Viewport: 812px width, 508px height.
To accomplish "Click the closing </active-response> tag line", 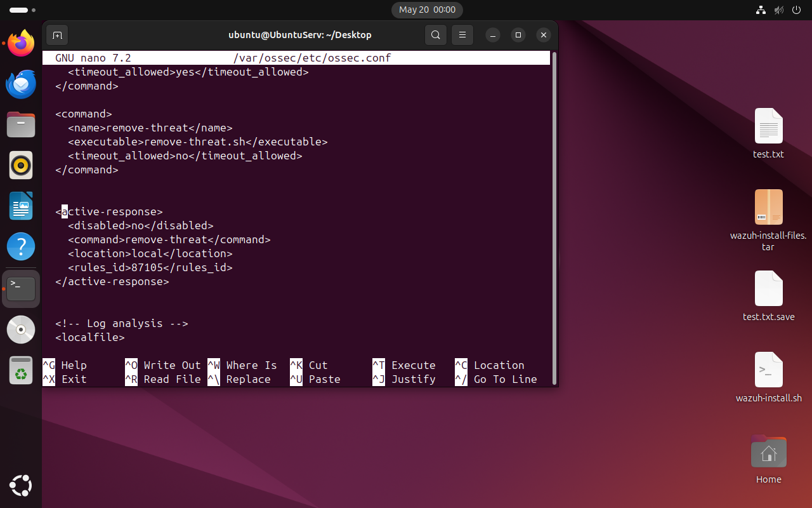I will 112,281.
